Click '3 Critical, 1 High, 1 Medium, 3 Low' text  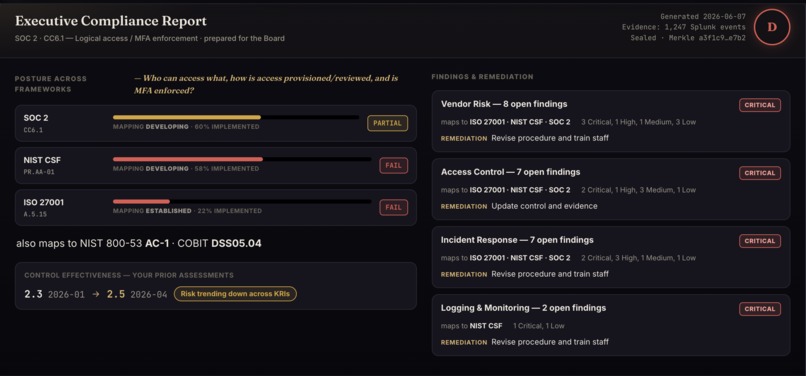(x=638, y=122)
